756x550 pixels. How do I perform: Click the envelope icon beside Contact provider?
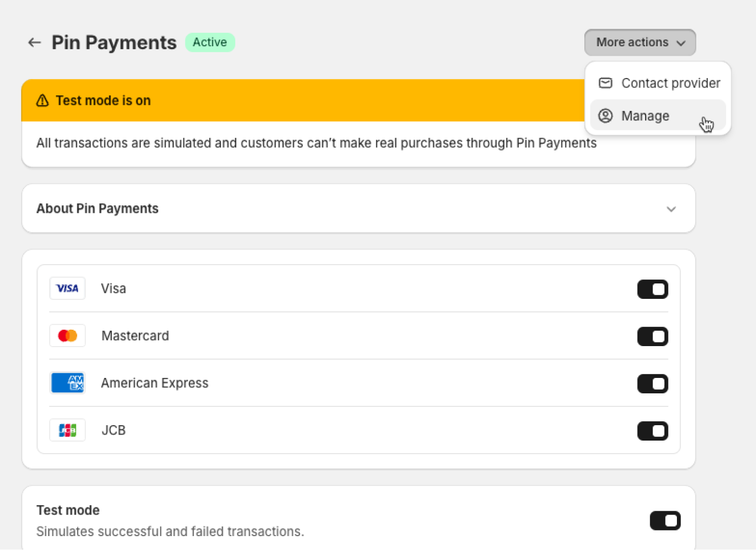(x=605, y=83)
